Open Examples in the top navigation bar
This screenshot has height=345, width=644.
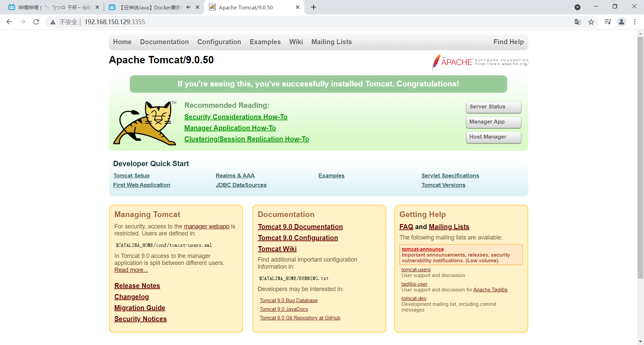tap(265, 42)
